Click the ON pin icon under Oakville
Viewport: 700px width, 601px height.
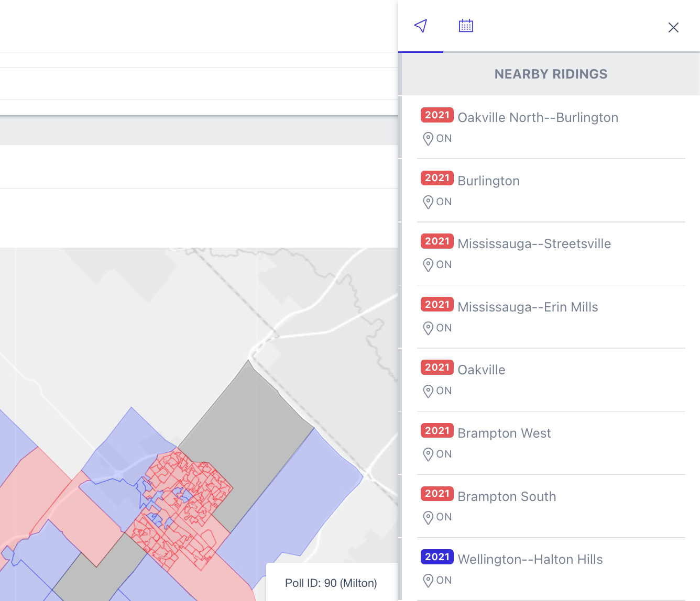pos(428,391)
